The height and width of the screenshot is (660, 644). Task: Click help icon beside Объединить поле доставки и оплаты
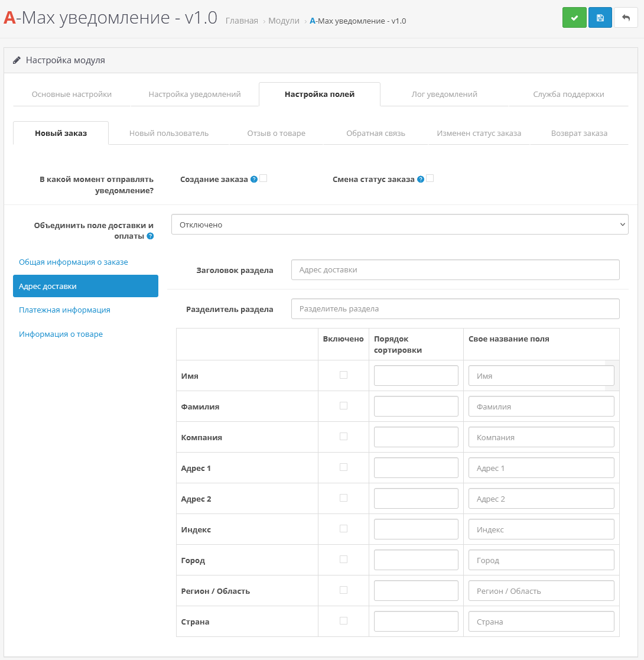(x=150, y=236)
